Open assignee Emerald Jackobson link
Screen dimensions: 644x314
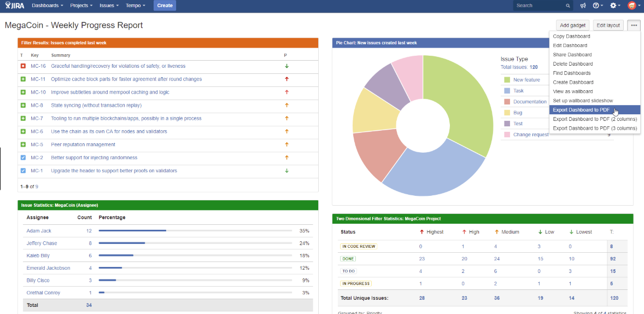point(49,268)
